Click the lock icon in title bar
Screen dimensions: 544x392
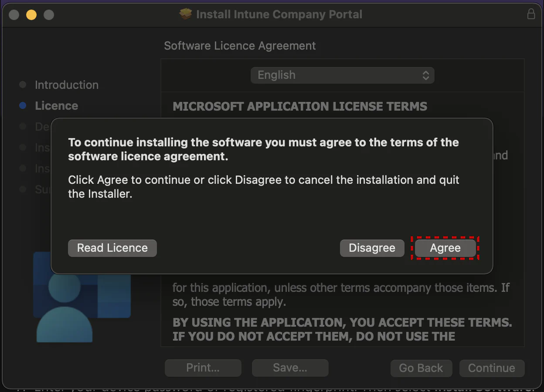531,14
